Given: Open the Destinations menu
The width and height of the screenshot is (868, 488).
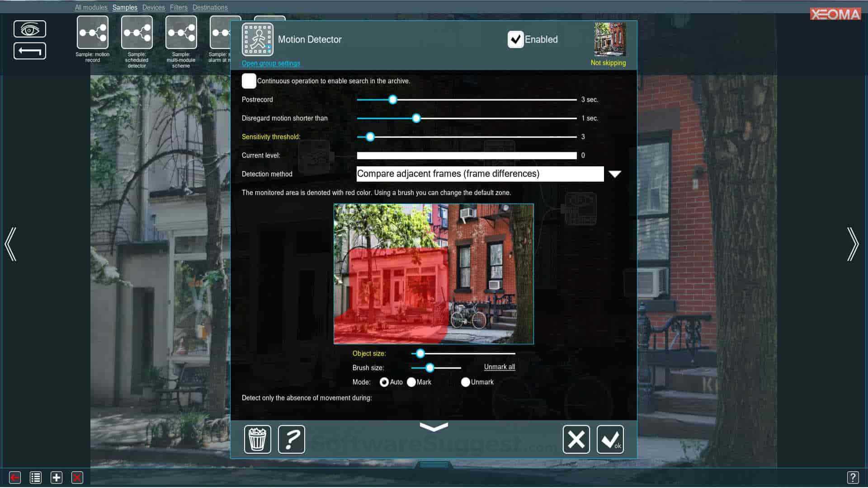Looking at the screenshot, I should [210, 7].
